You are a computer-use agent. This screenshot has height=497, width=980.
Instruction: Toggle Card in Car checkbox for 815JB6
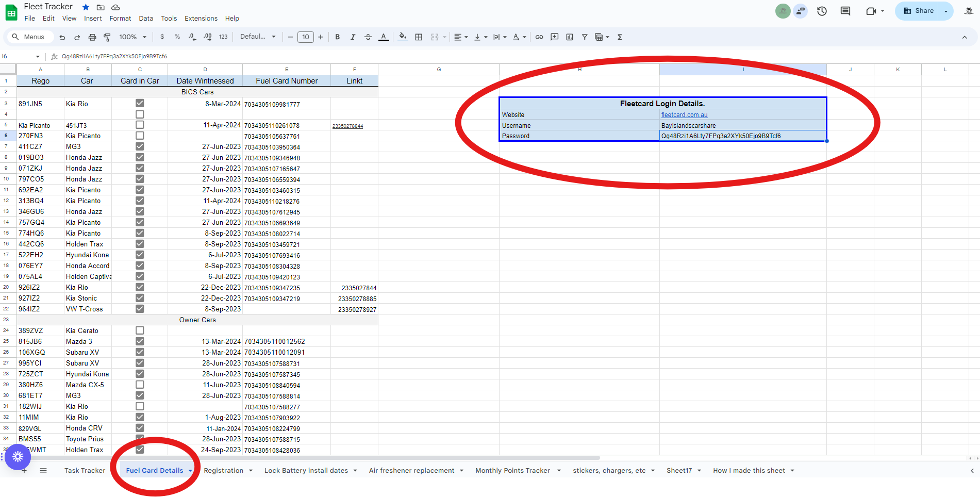pyautogui.click(x=140, y=341)
